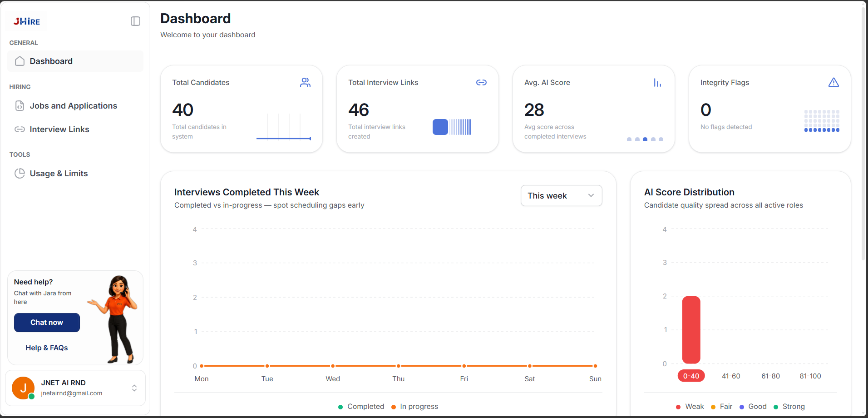Click the Jara assistant illustration
Image resolution: width=868 pixels, height=418 pixels.
tap(114, 319)
